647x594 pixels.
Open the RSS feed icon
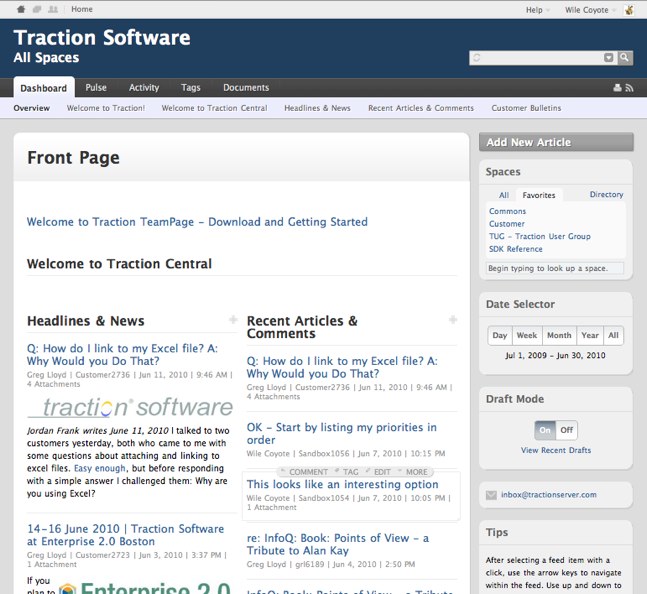point(628,88)
